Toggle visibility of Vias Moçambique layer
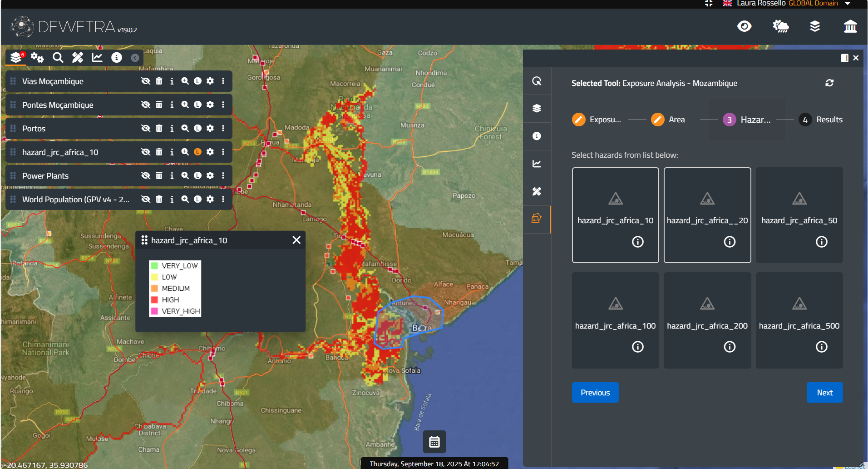 tap(145, 81)
